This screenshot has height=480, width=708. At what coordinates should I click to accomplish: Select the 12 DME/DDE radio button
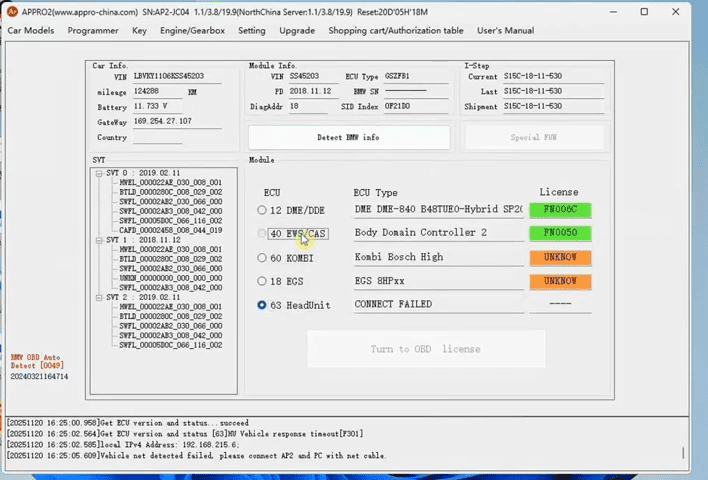[262, 210]
